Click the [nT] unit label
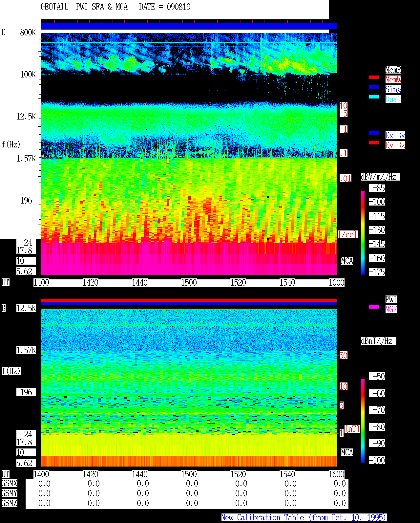 point(352,429)
